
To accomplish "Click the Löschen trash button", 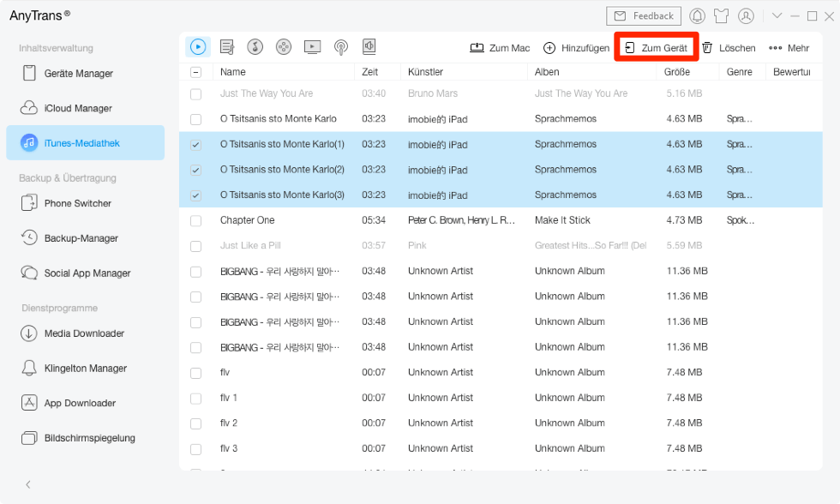I will tap(729, 48).
